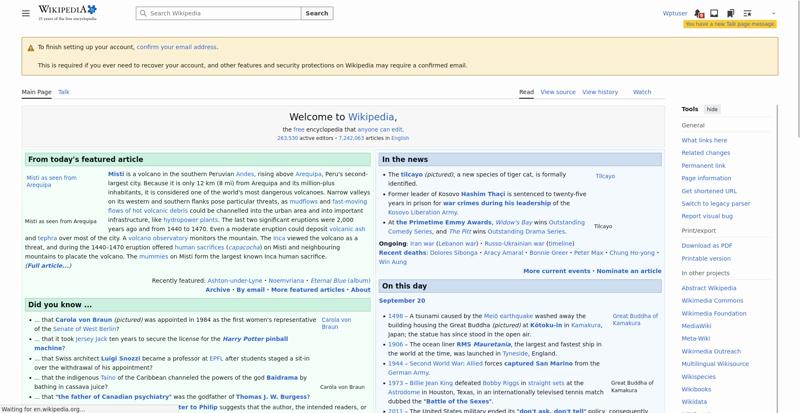Open Wikimedia Foundation link
This screenshot has width=800, height=413.
click(x=714, y=313)
